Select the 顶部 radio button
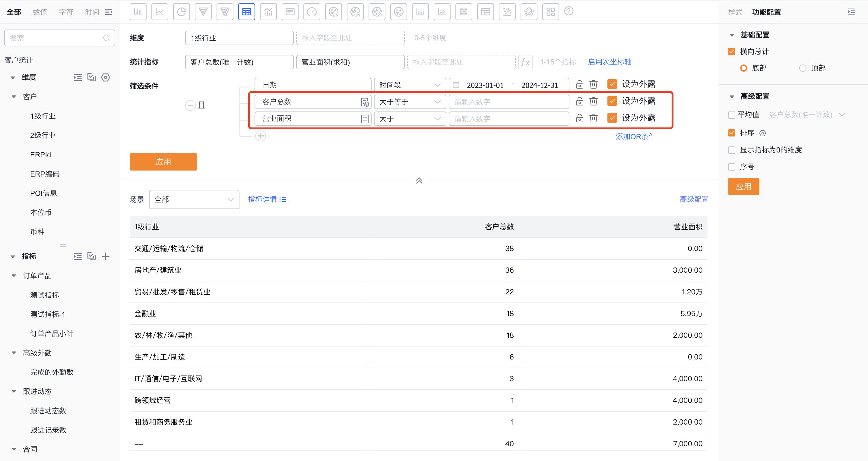The image size is (868, 461). tap(803, 68)
